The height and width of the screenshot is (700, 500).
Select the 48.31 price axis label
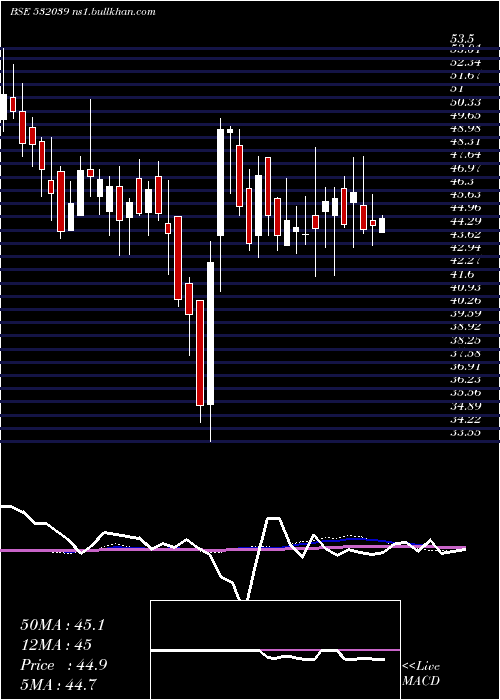pos(466,142)
